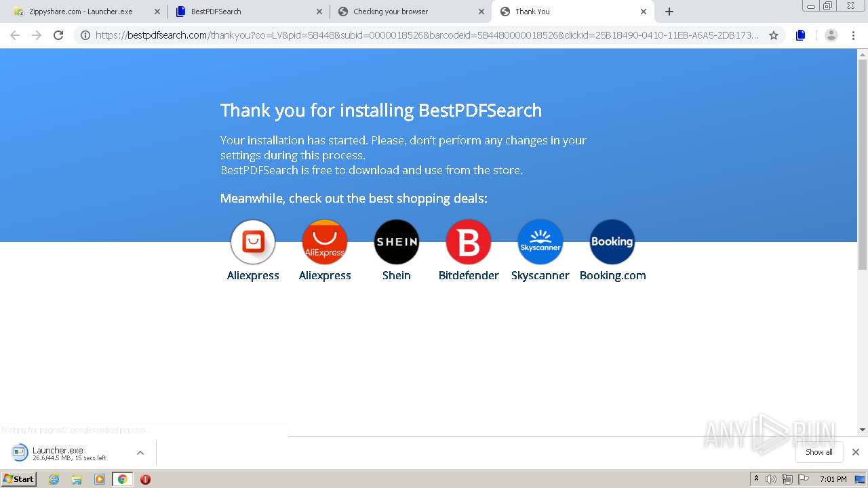Click the Thank you for installing BestPDFSearch heading
The height and width of the screenshot is (488, 868).
(x=381, y=110)
